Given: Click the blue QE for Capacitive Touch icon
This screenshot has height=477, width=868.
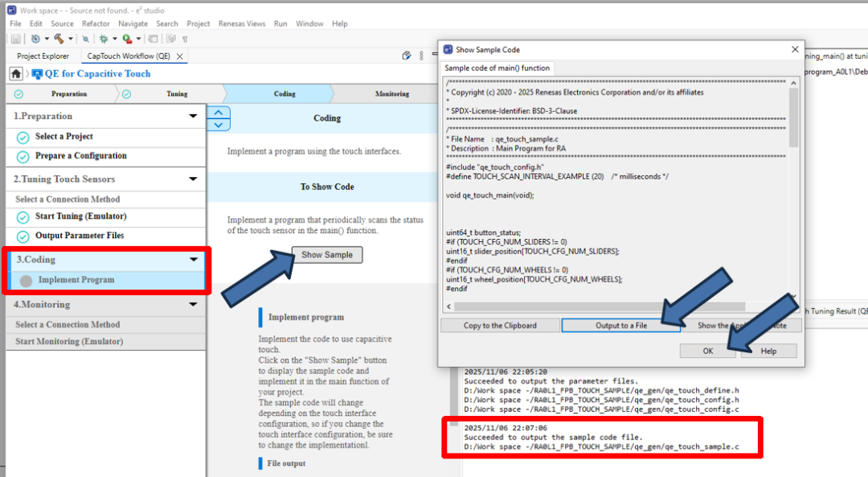Looking at the screenshot, I should coord(37,74).
